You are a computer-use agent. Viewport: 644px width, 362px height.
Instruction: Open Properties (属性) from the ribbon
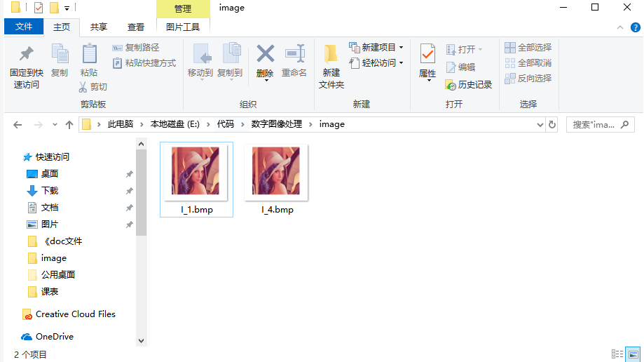tap(427, 62)
